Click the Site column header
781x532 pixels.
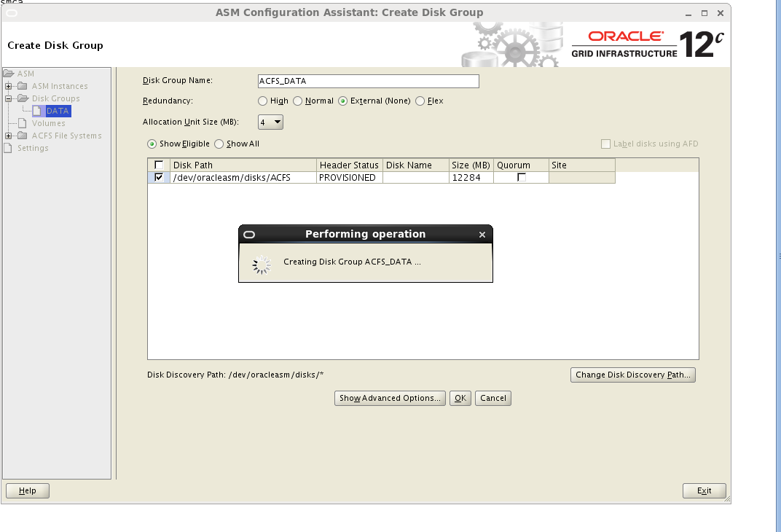[x=582, y=165]
